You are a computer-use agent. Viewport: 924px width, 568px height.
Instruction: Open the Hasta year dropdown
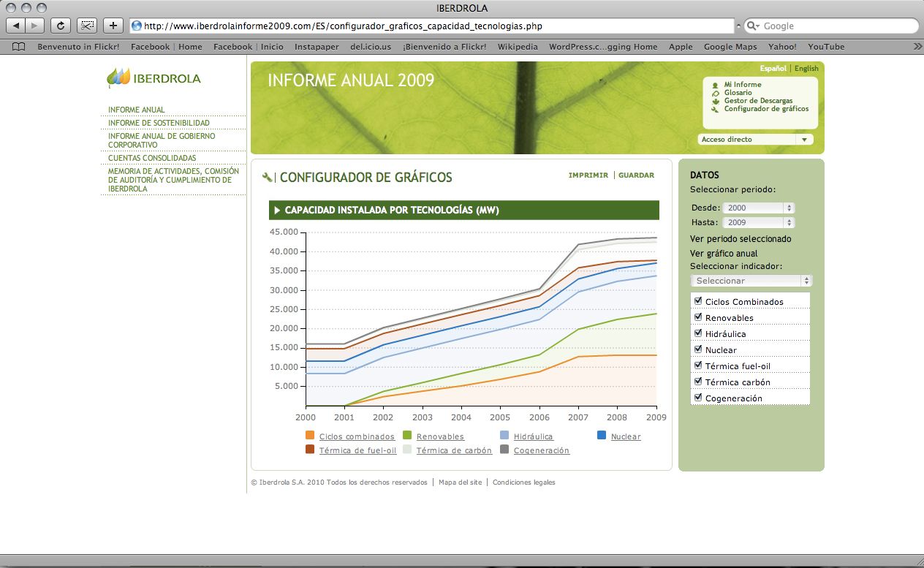[758, 222]
